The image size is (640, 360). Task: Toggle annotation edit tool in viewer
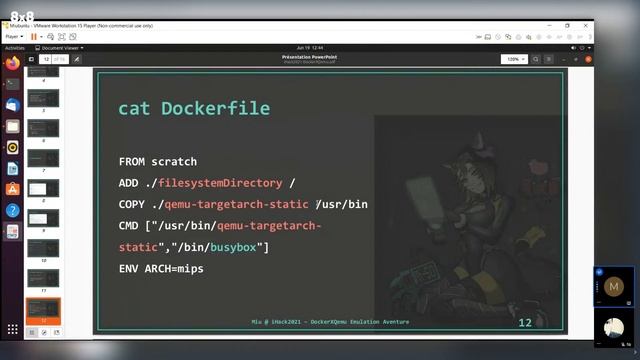pyautogui.click(x=76, y=59)
